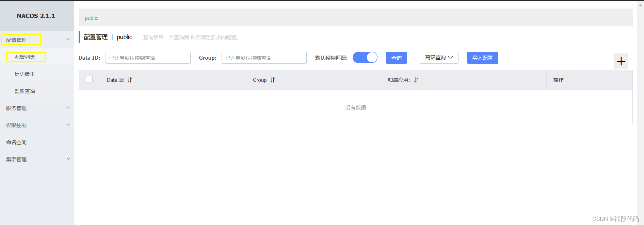Focus the Group input field
The image size is (644, 225).
coord(264,58)
